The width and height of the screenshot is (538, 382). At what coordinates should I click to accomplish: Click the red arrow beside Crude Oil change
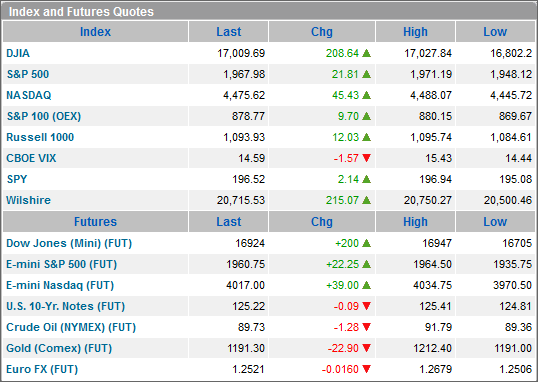click(x=366, y=327)
